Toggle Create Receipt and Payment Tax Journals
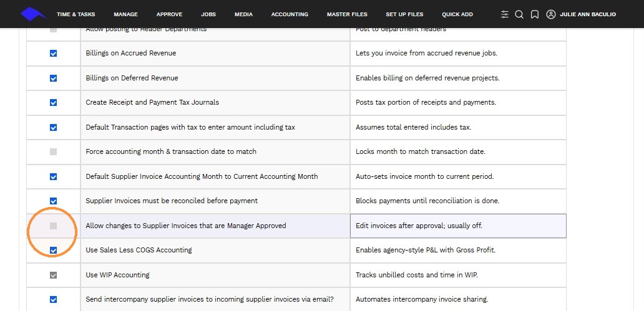 54,103
